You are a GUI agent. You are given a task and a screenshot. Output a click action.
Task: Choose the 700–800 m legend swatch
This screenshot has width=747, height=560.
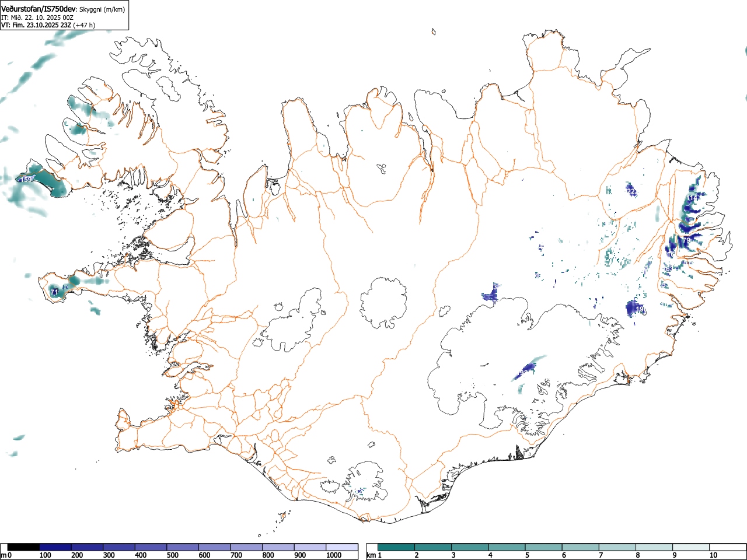tap(246, 547)
